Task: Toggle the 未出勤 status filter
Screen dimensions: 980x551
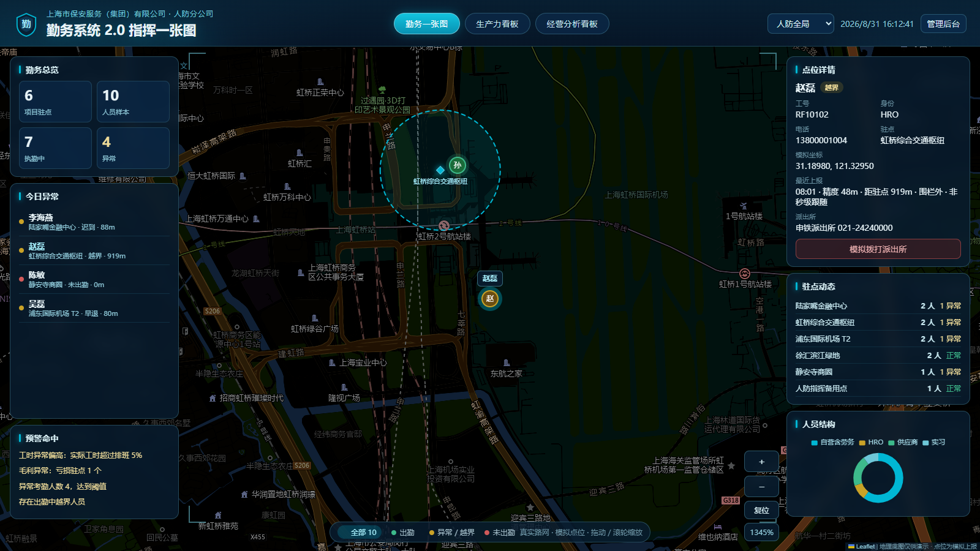Action: [x=500, y=533]
